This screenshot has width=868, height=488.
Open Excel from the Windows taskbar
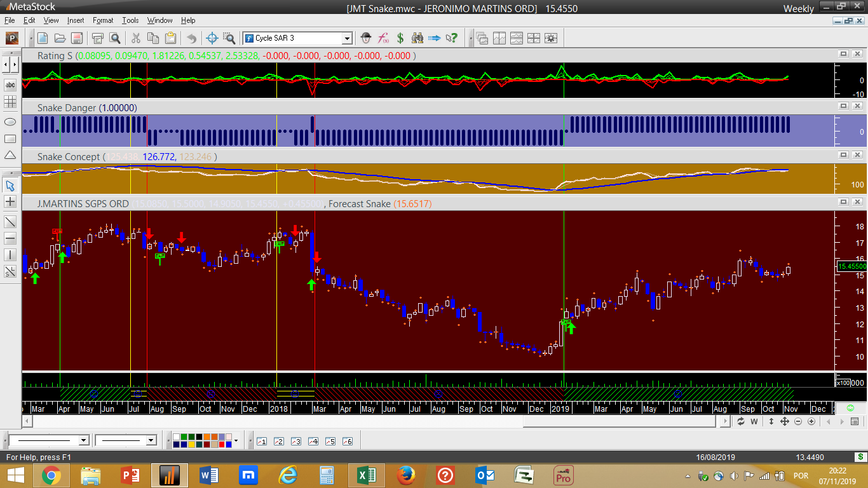point(365,475)
